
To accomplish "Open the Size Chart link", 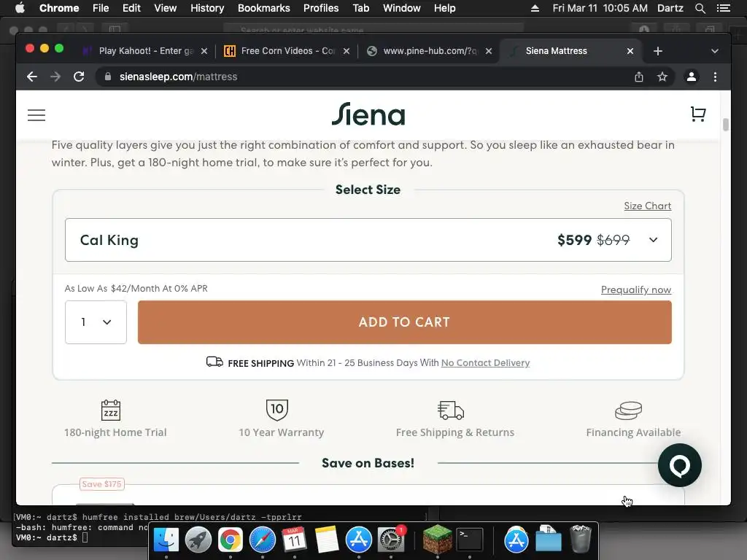I will 648,206.
